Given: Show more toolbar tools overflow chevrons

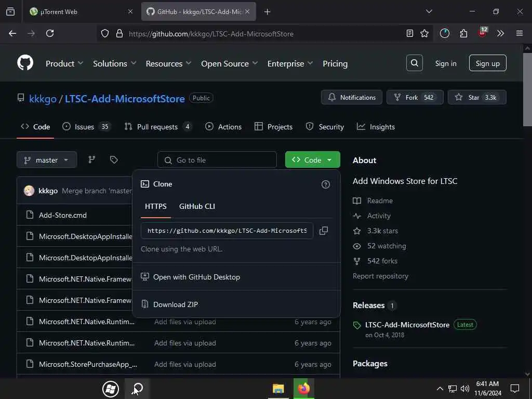Looking at the screenshot, I should pos(500,33).
